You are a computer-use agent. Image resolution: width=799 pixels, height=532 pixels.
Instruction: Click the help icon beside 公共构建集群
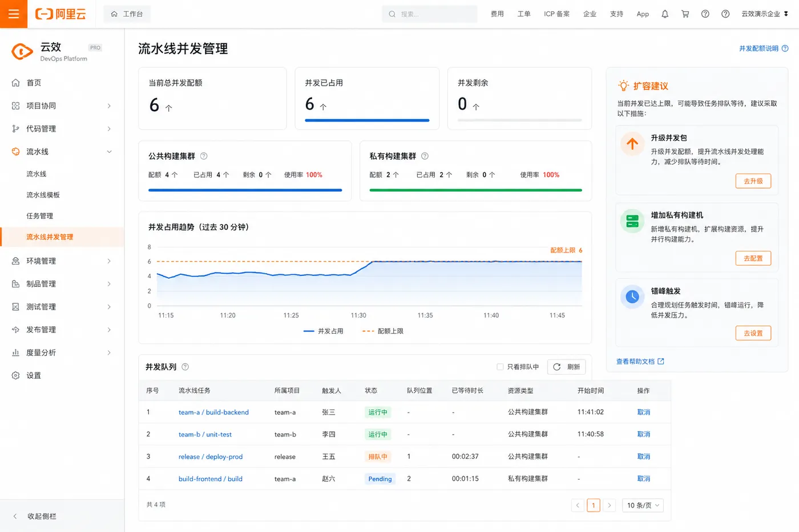[x=204, y=156]
